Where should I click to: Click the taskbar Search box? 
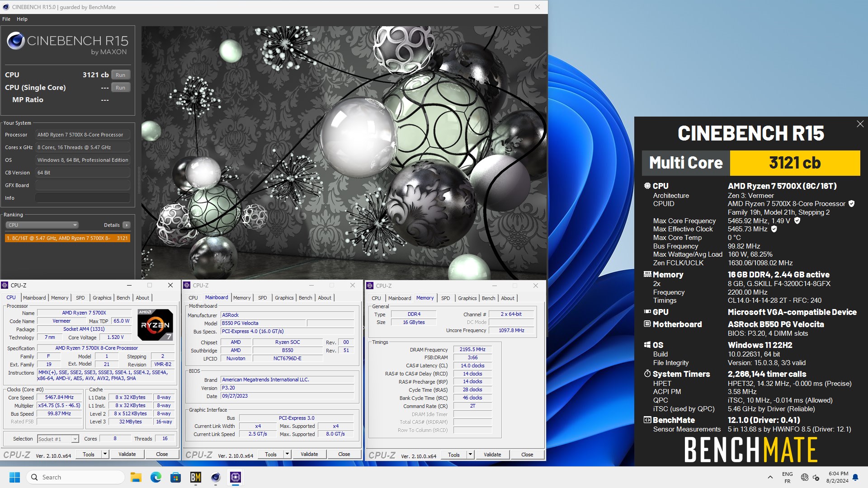pyautogui.click(x=75, y=477)
